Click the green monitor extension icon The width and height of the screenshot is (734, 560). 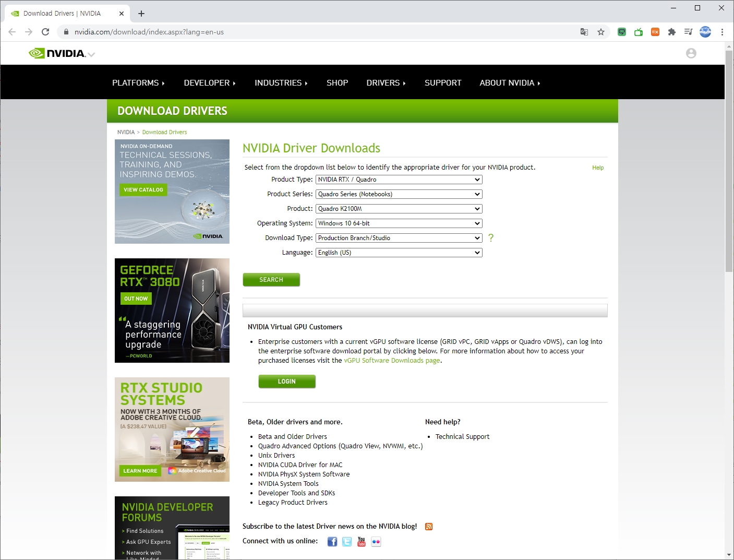click(622, 32)
